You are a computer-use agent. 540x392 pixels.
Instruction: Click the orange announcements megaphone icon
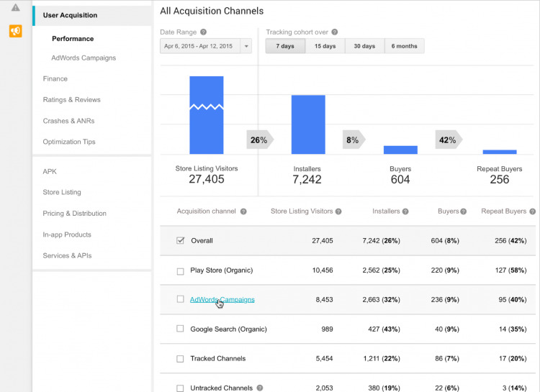(x=15, y=31)
